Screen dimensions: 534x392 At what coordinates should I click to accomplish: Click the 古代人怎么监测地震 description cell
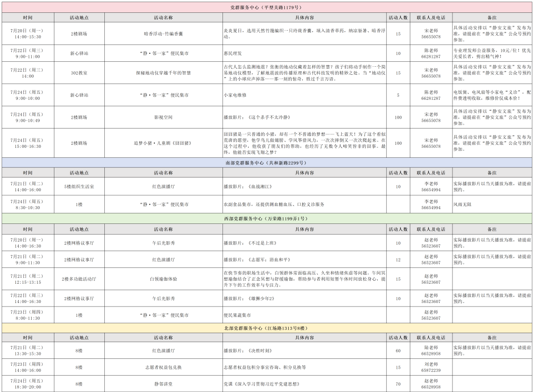tap(305, 73)
